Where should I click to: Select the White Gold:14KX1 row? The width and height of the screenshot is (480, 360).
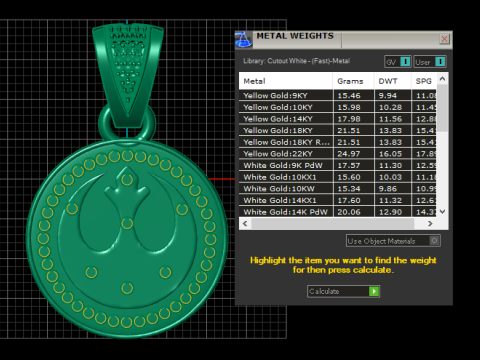coord(337,200)
